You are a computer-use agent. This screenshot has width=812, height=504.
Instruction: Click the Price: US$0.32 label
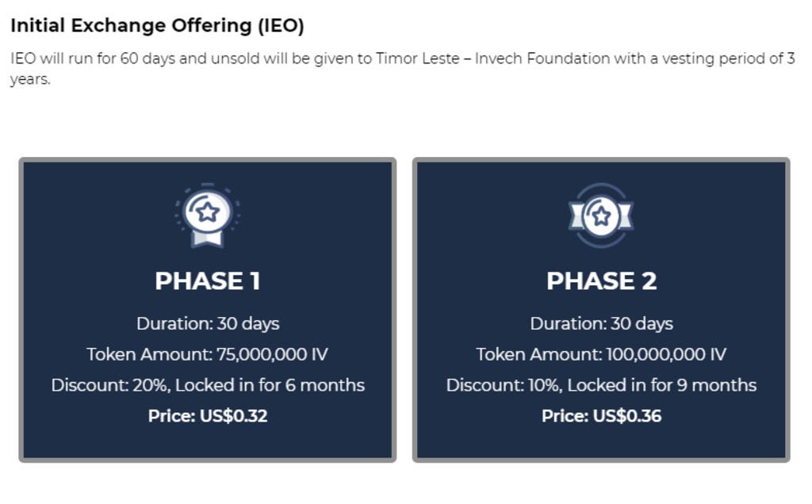(x=208, y=416)
